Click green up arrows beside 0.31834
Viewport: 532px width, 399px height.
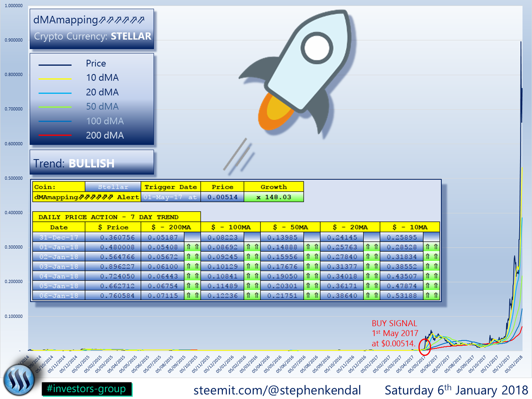[431, 256]
